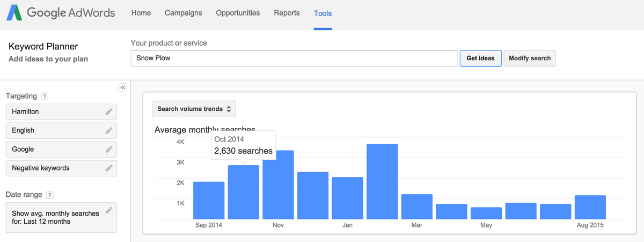
Task: Click Get ideas button
Action: [480, 58]
